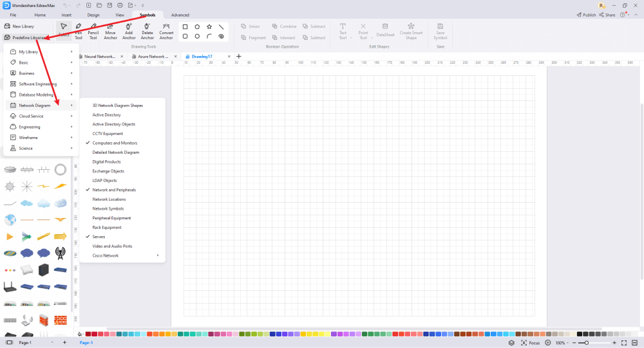Use the Convert Anchor tool
Viewport: 644px width, 348px height.
pos(166,32)
